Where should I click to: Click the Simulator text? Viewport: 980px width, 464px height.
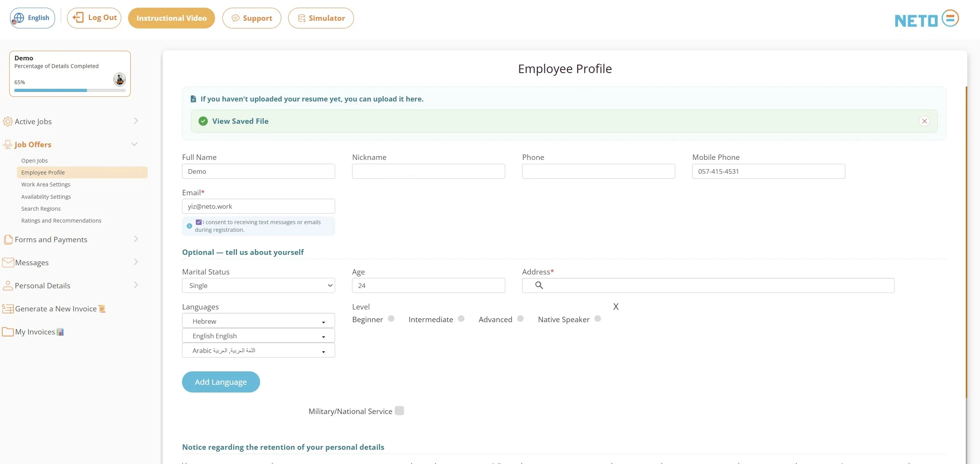point(327,18)
